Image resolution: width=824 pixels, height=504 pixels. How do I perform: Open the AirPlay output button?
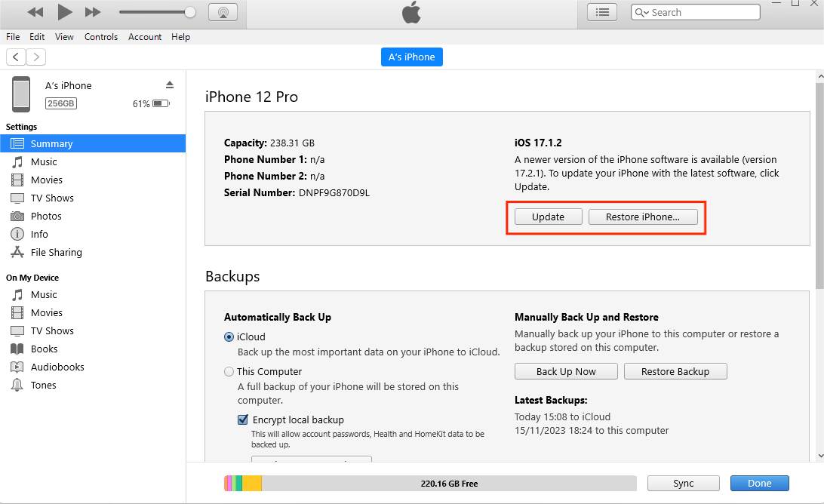point(223,12)
